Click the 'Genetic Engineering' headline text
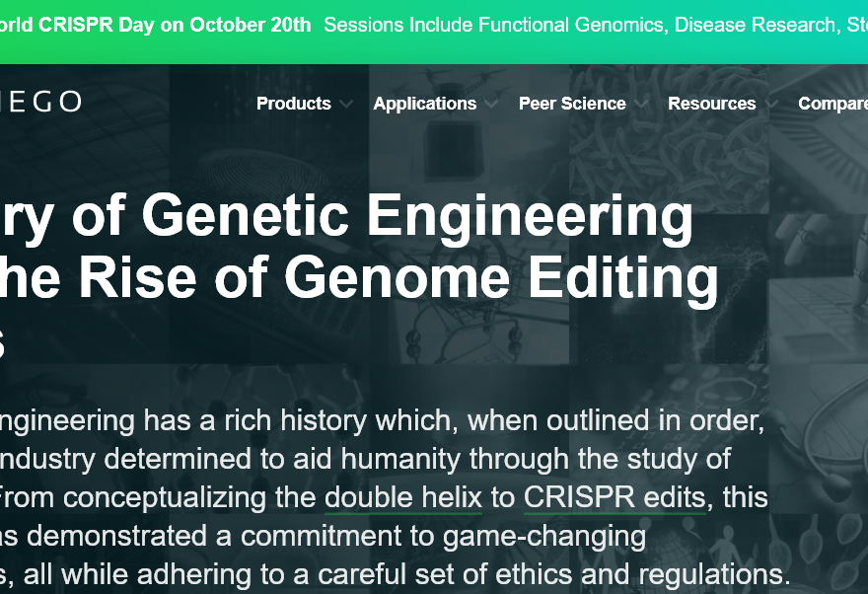The width and height of the screenshot is (868, 594). pyautogui.click(x=417, y=217)
